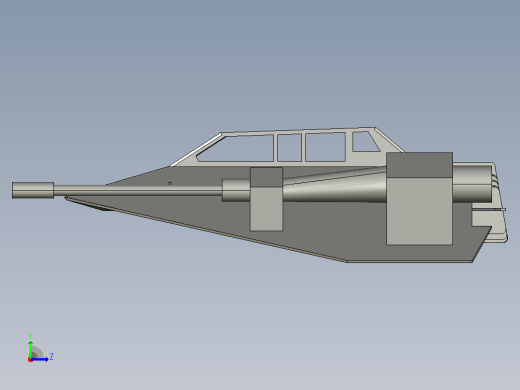This screenshot has width=520, height=390.
Task: Select the third cockpit window pane
Action: point(325,147)
